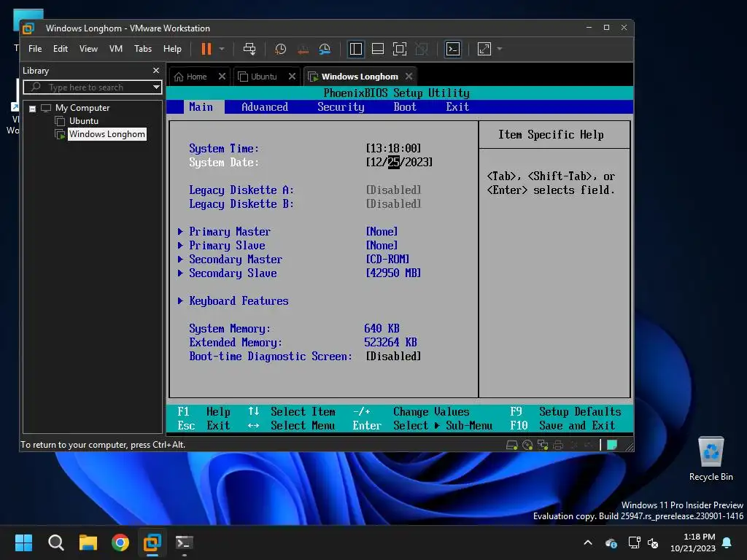Expand the Secondary Slave submenu
The height and width of the screenshot is (560, 747).
coord(228,273)
